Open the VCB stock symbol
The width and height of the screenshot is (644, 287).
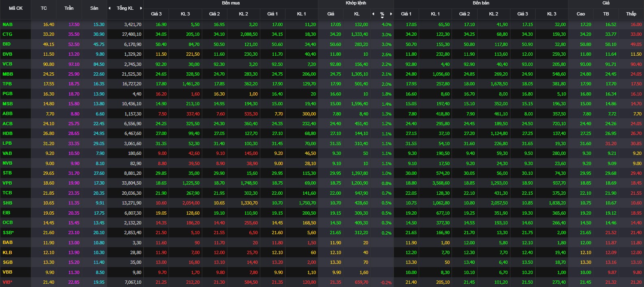pyautogui.click(x=7, y=64)
